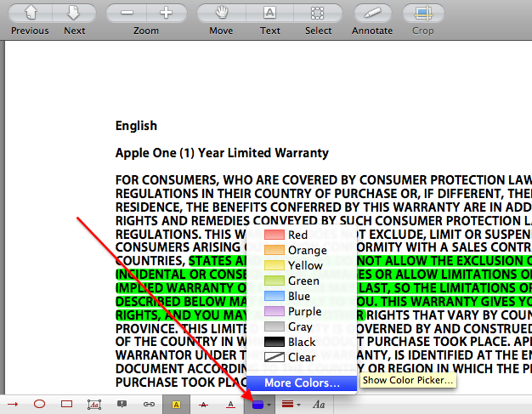Choose Black from the color menu

[x=302, y=342]
